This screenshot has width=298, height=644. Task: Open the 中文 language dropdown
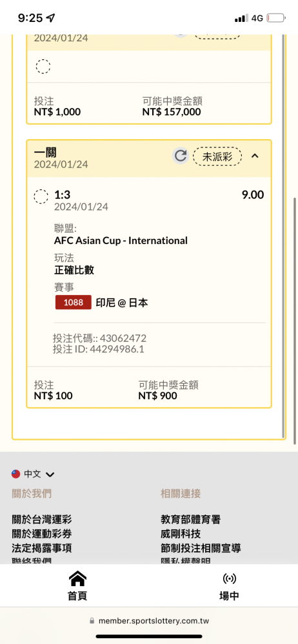(x=39, y=474)
